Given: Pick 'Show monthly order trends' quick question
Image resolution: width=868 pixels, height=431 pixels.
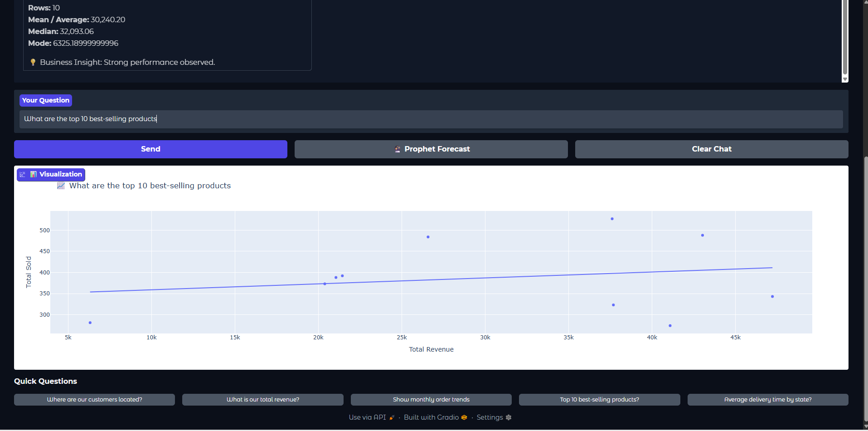Looking at the screenshot, I should (431, 400).
